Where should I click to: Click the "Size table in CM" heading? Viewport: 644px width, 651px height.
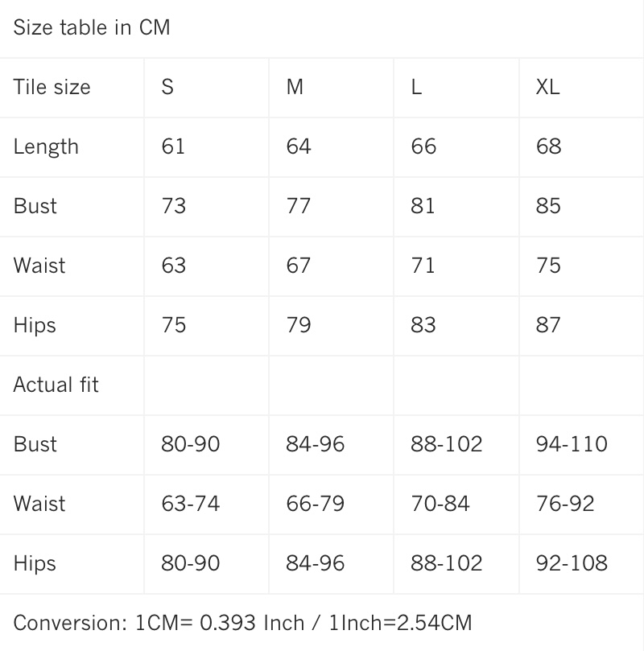point(92,27)
